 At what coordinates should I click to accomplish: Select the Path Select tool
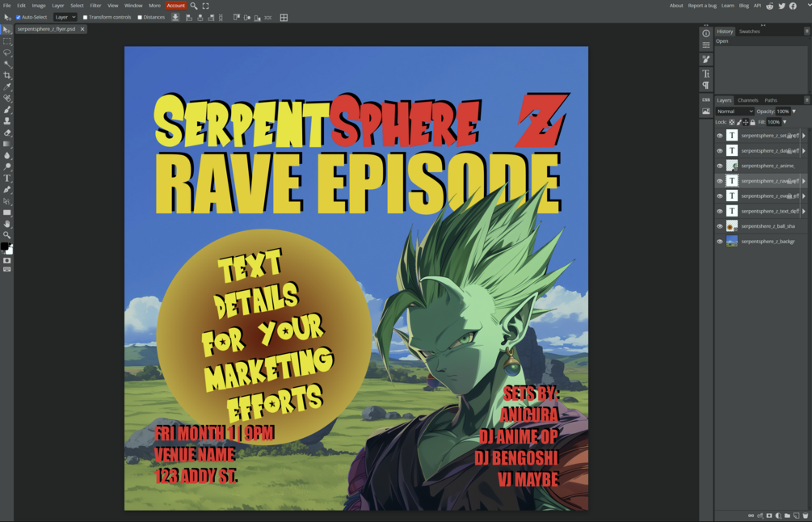[6, 201]
